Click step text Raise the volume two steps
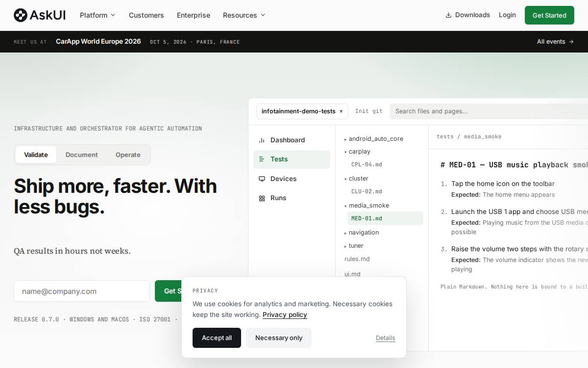The height and width of the screenshot is (368, 588). (519, 249)
